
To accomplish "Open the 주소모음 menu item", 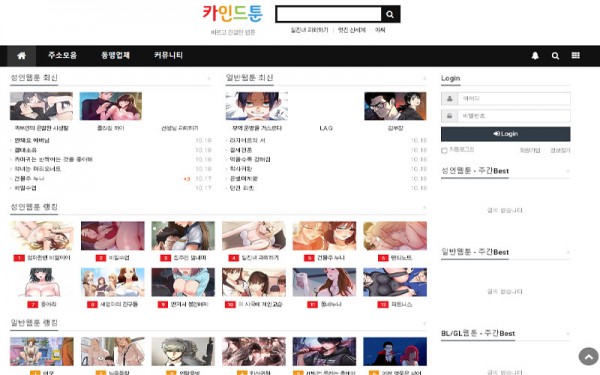I will pyautogui.click(x=62, y=55).
